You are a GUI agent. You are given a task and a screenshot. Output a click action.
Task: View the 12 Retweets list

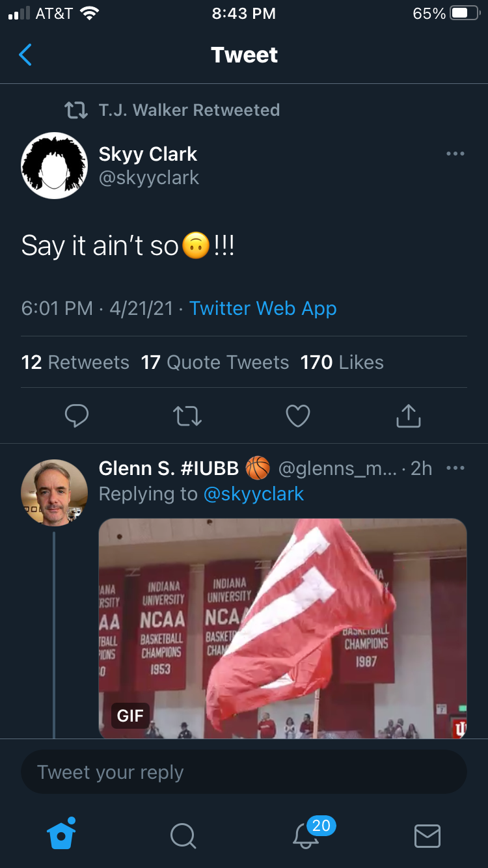tap(75, 362)
